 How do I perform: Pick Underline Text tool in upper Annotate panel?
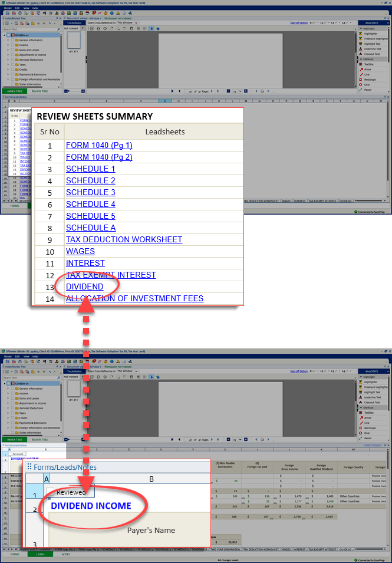point(373,49)
